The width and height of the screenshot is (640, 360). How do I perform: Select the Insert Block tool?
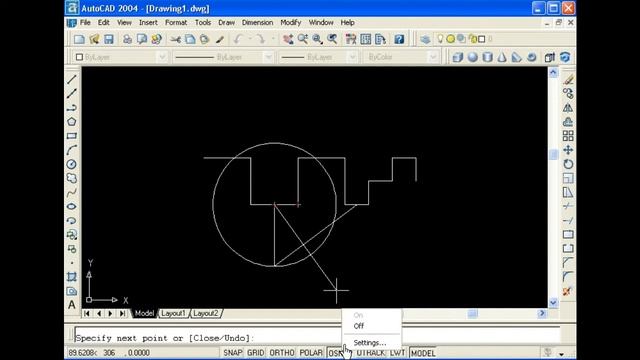point(72,235)
